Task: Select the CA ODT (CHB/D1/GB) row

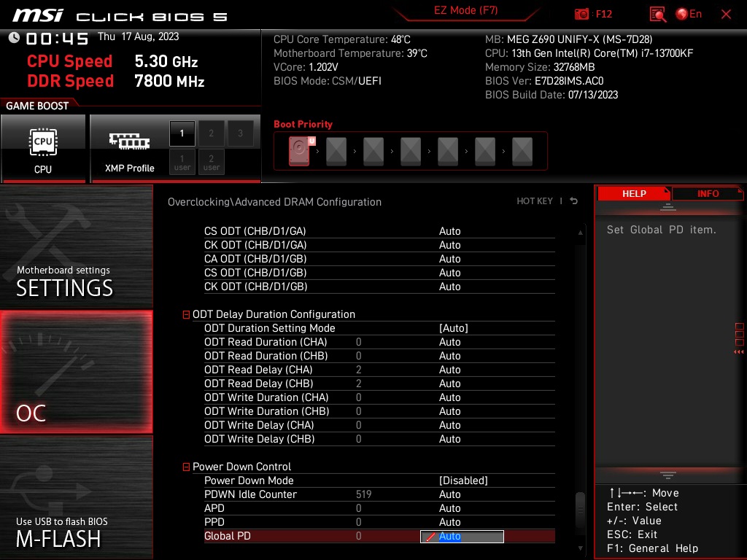Action: 379,259
